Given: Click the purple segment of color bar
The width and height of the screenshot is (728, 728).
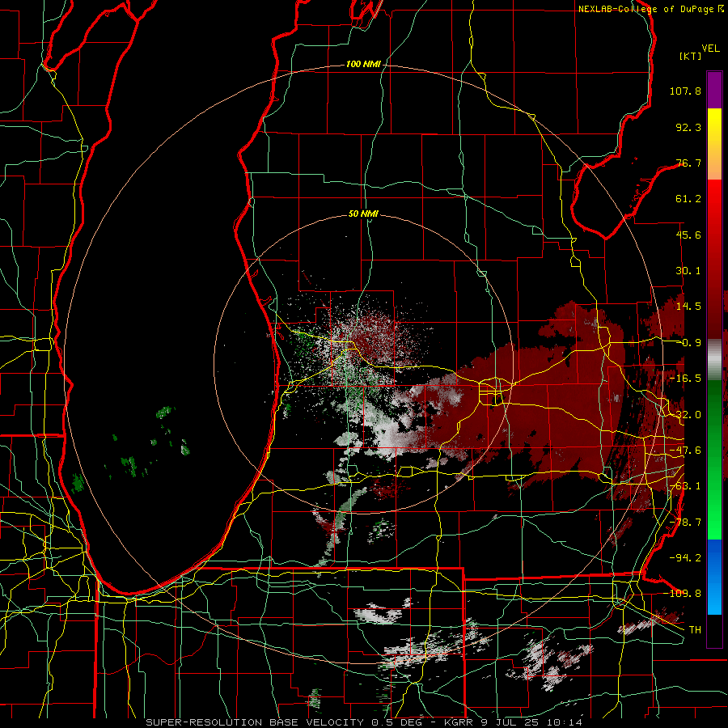Looking at the screenshot, I should 714,90.
